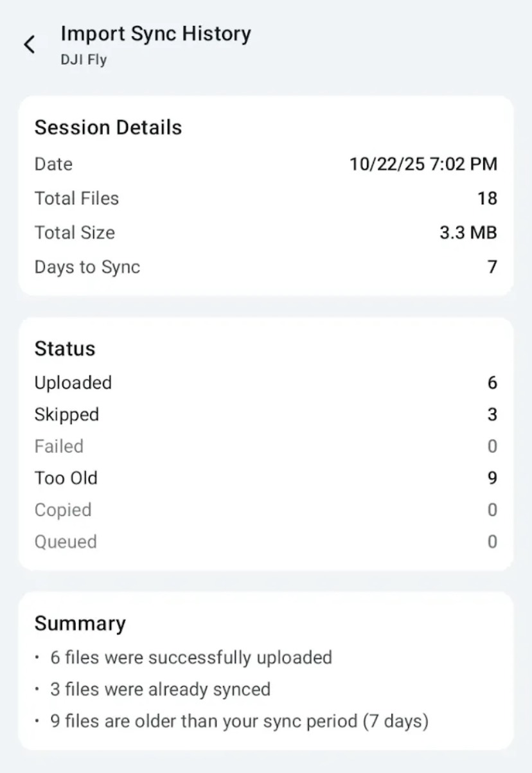
Task: Tap the already synced summary line
Action: (161, 689)
